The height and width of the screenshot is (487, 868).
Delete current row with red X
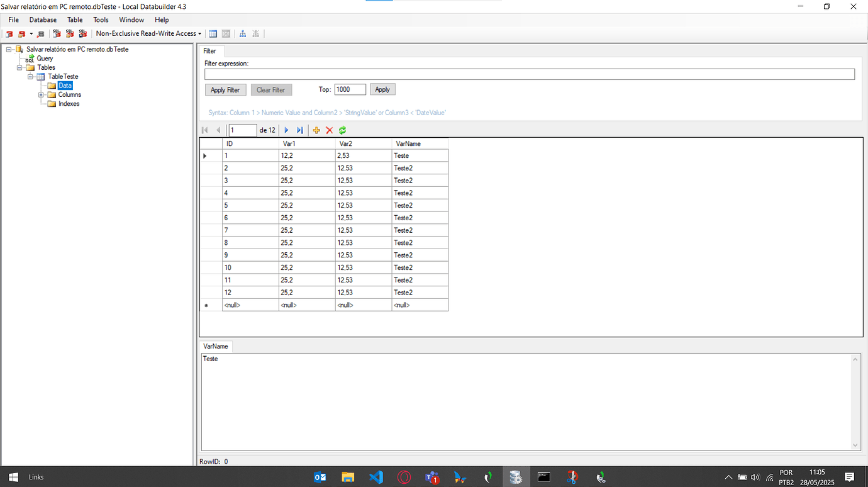click(x=329, y=130)
